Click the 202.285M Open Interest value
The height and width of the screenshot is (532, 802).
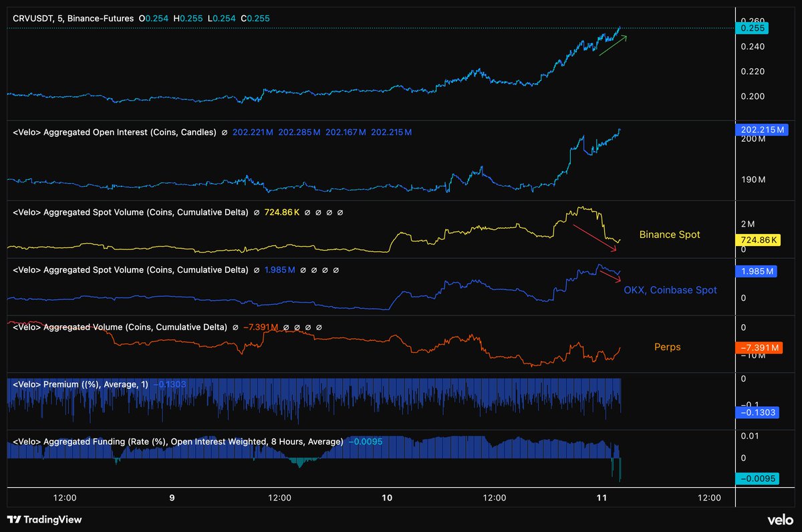299,132
